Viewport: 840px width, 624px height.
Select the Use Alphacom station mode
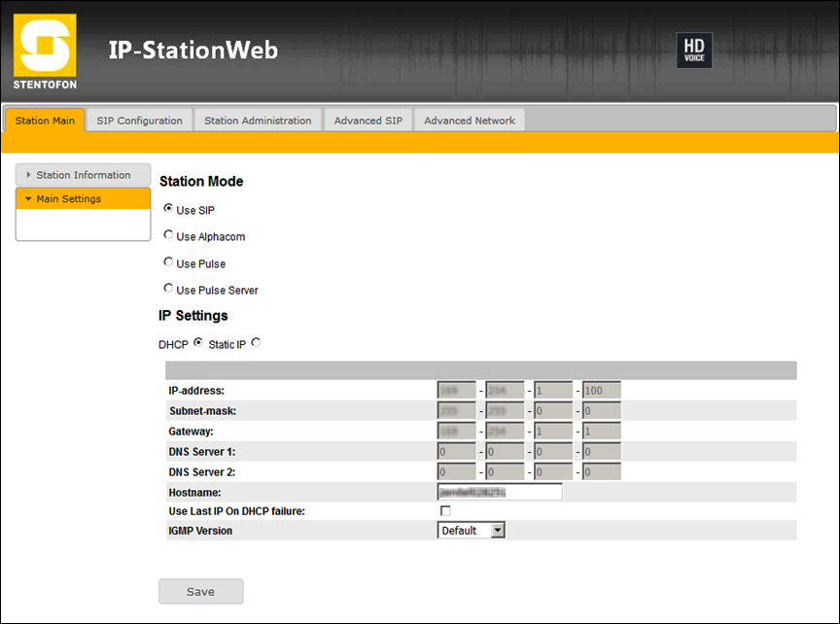(168, 235)
